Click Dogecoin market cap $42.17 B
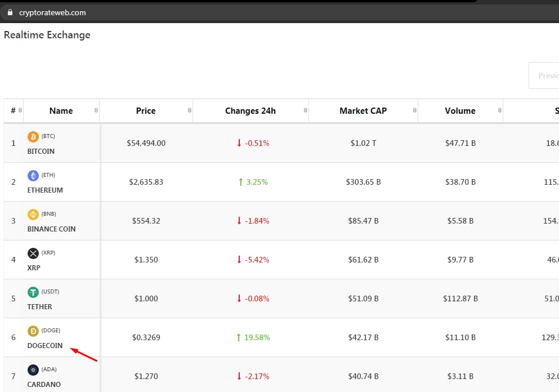 coord(363,337)
